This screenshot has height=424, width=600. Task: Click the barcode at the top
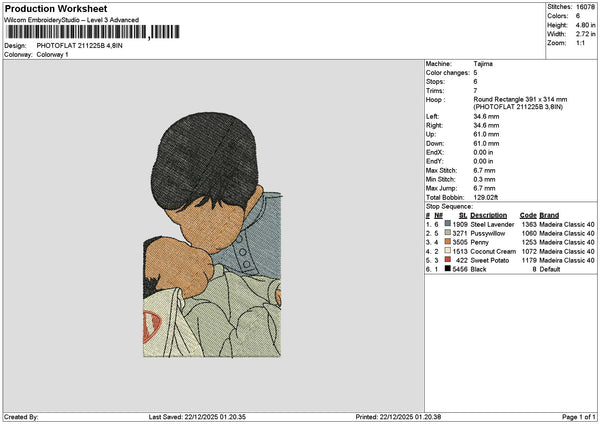[x=93, y=32]
